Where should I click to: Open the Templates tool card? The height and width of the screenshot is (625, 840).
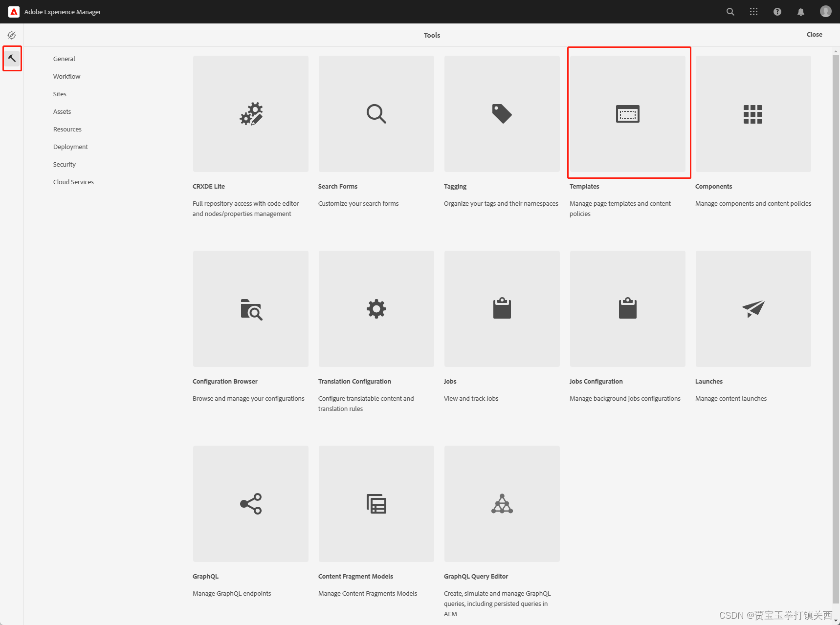click(x=627, y=114)
